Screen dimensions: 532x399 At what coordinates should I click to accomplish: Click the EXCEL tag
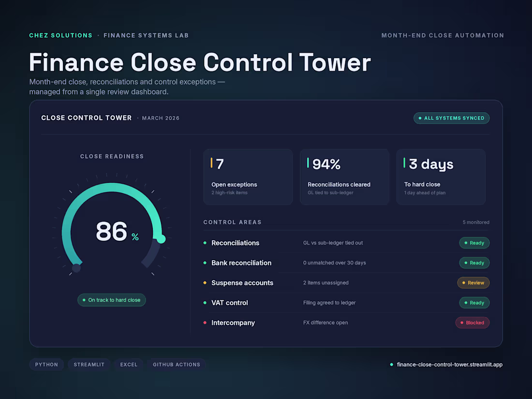(x=129, y=365)
